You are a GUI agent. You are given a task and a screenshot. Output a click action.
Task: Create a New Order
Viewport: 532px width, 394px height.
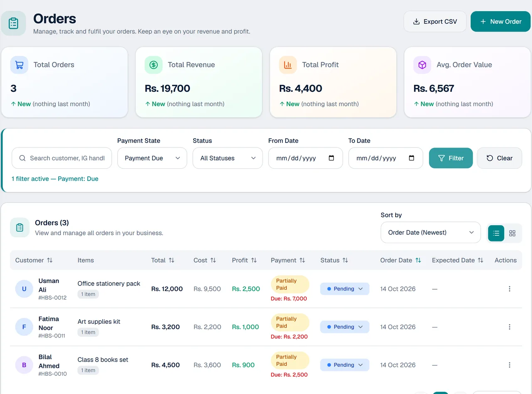[x=501, y=22]
